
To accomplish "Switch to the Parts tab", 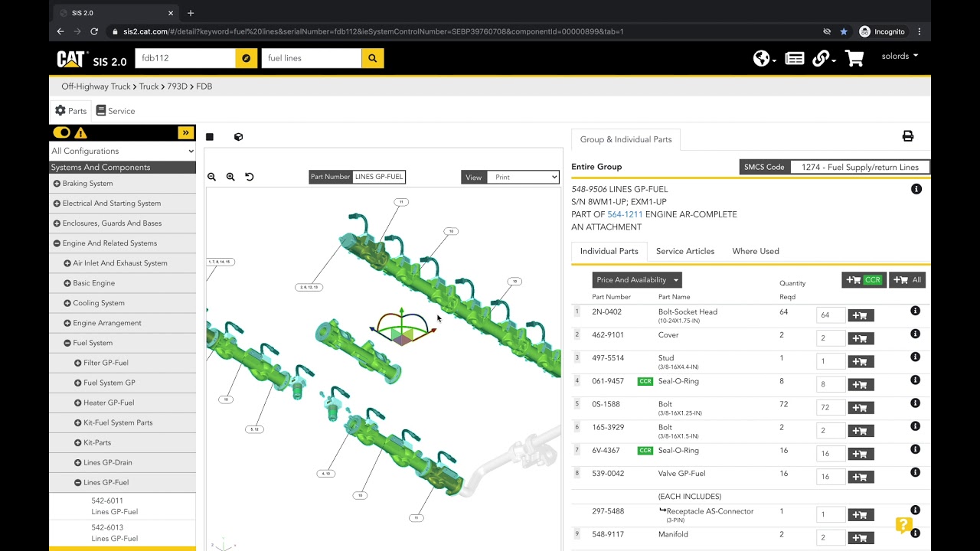I will click(70, 111).
